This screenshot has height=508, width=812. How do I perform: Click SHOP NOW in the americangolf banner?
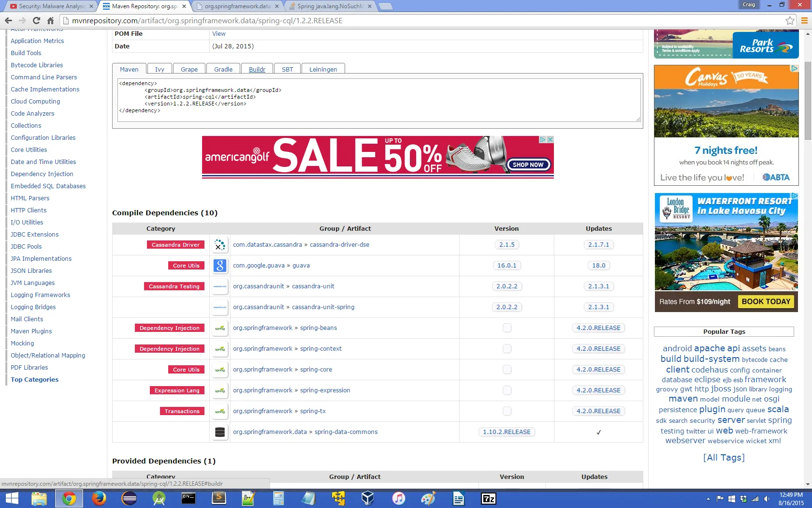528,164
